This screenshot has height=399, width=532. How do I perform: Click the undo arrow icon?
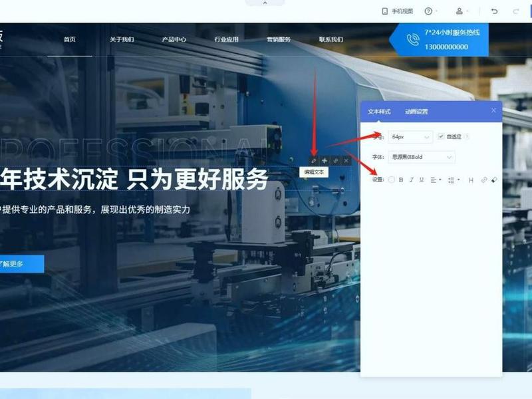tap(494, 11)
